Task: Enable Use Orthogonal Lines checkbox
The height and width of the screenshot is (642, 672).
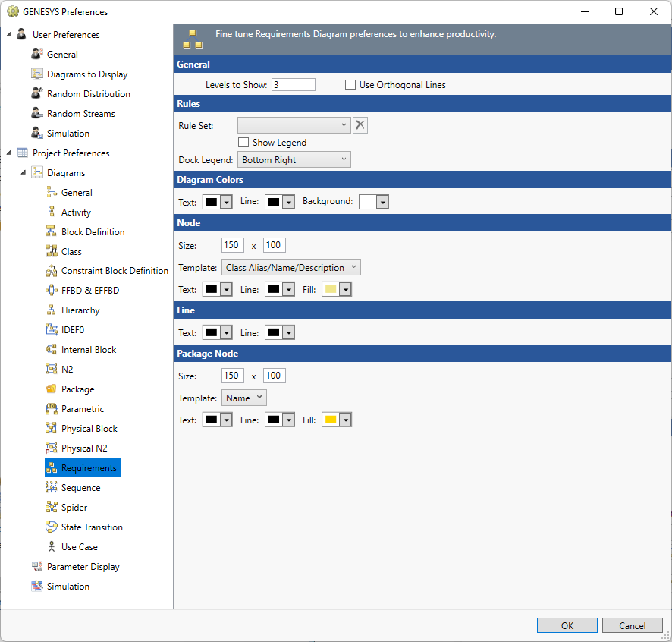Action: pos(350,85)
